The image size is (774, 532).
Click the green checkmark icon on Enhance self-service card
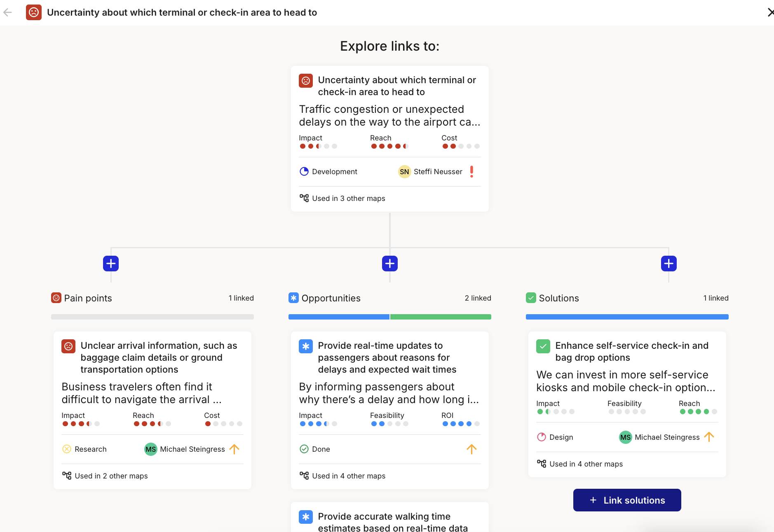[543, 346]
